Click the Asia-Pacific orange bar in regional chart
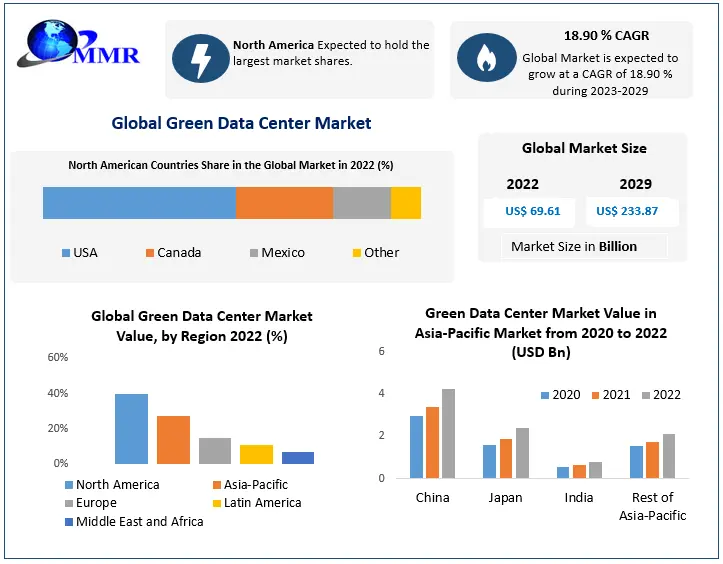This screenshot has height=564, width=723. (x=173, y=440)
